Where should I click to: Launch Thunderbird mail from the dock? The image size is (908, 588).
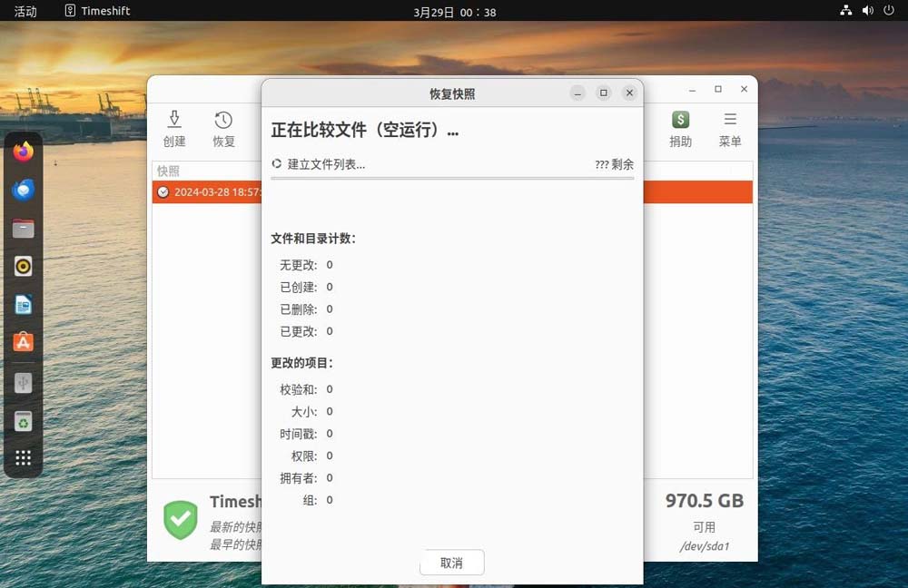[x=24, y=190]
